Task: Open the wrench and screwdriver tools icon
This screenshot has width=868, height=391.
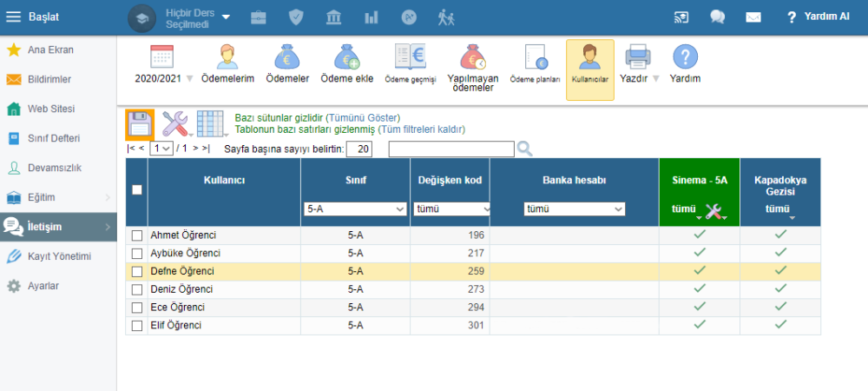Action: point(176,124)
